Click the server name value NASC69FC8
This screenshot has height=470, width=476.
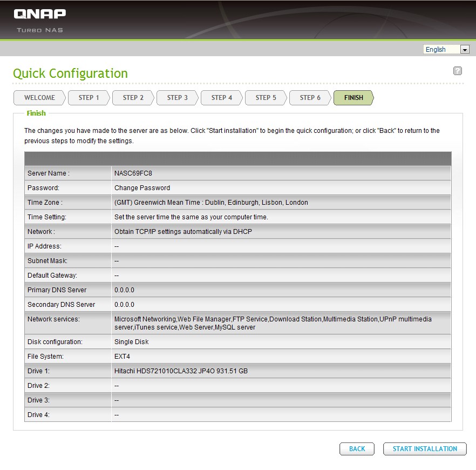point(131,173)
